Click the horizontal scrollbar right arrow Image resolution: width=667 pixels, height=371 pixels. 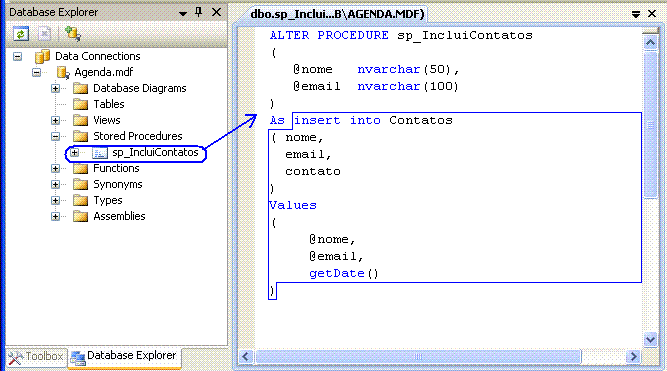[633, 356]
